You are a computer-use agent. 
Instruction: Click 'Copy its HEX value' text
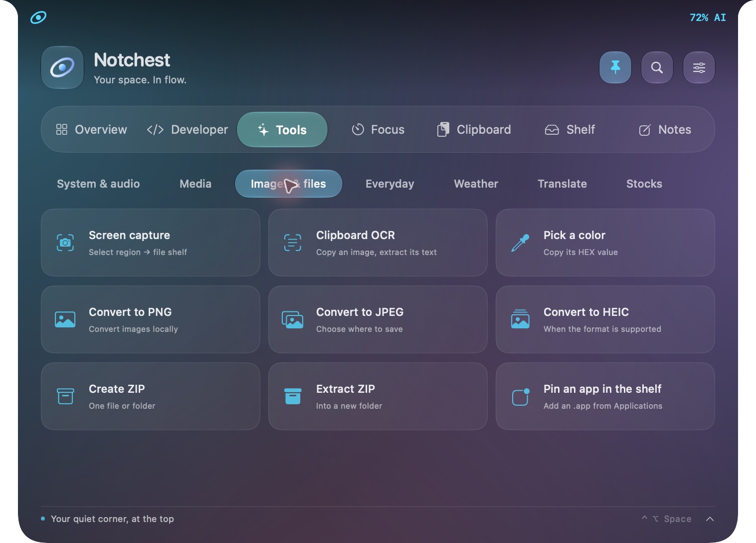point(580,252)
